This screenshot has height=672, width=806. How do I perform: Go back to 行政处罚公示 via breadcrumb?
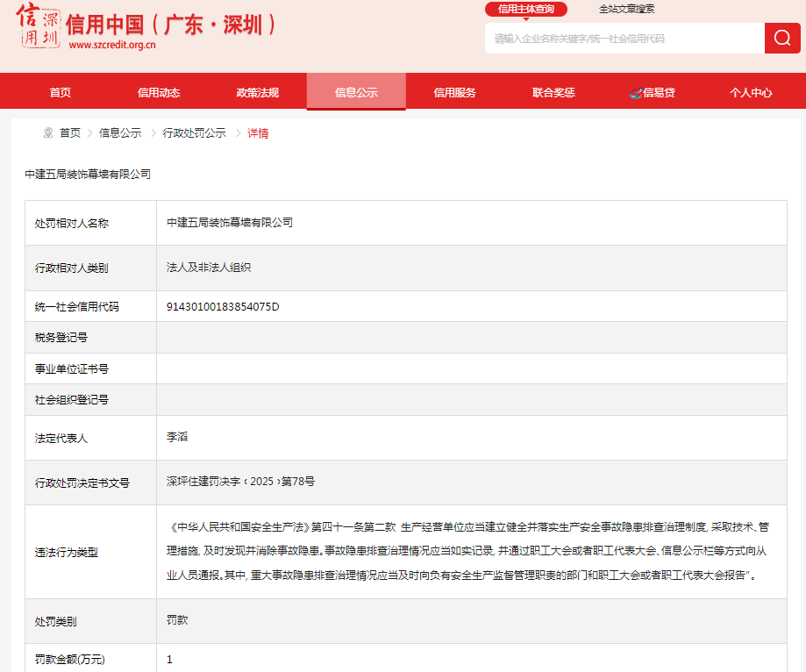click(195, 133)
